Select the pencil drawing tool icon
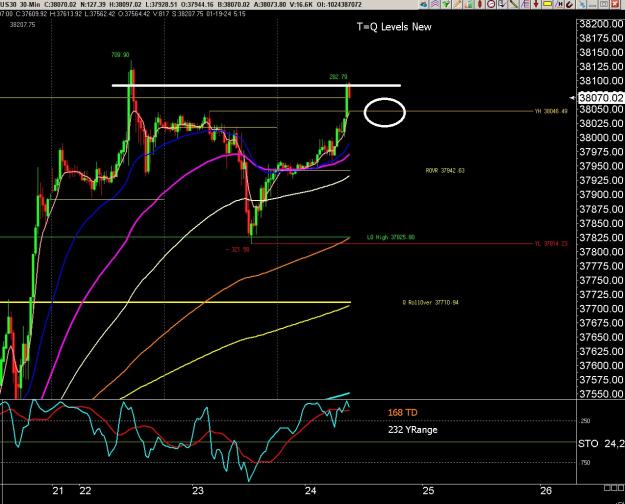 coord(458,4)
